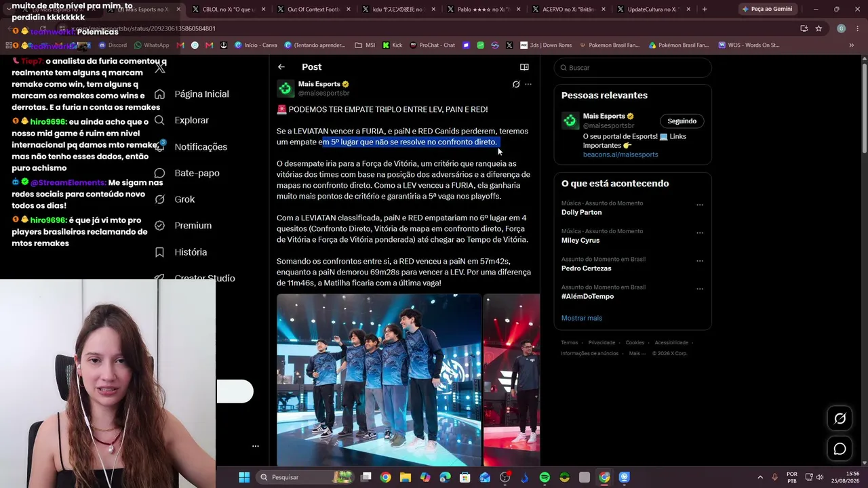
Task: Switch to the Pablo no X tab
Action: pos(483,9)
